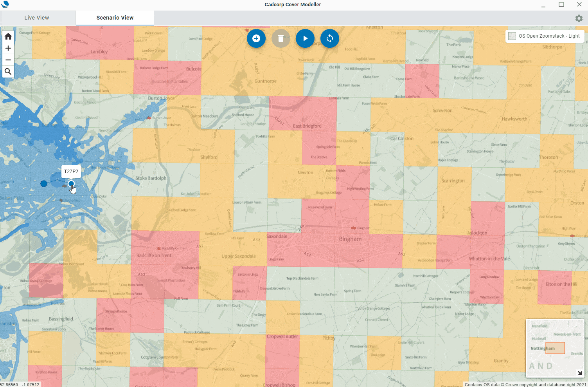Click the home extent map button
The image size is (588, 387).
(8, 36)
